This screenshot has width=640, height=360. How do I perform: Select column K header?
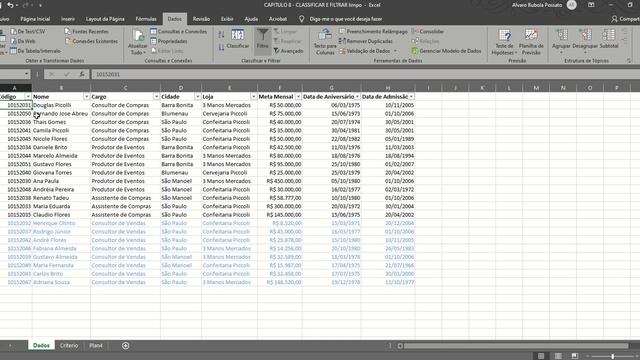[x=482, y=88]
